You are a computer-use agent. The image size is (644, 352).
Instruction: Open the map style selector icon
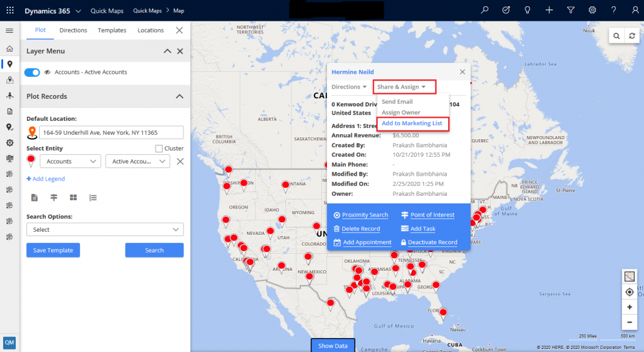click(x=630, y=276)
